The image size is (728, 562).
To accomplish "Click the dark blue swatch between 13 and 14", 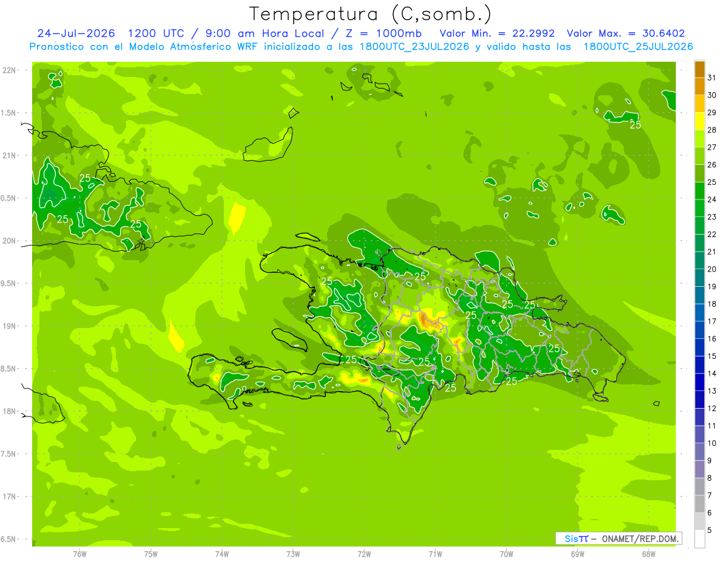I will point(699,382).
